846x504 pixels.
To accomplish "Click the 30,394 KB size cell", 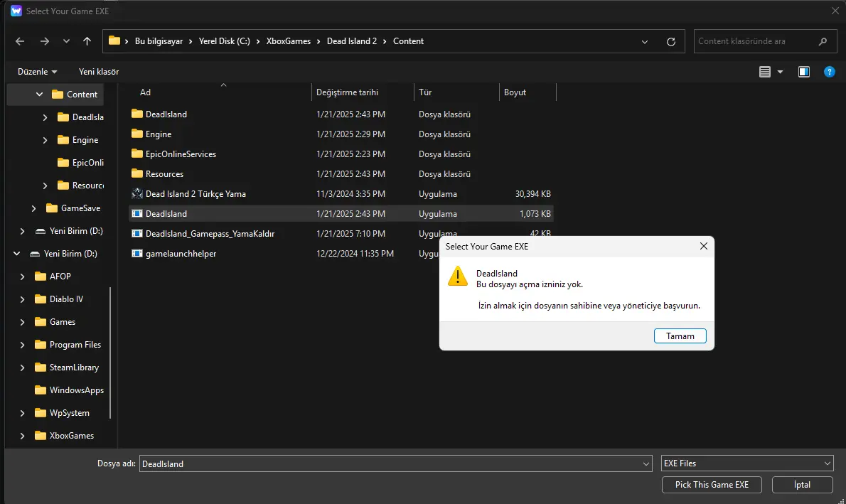I will click(532, 194).
